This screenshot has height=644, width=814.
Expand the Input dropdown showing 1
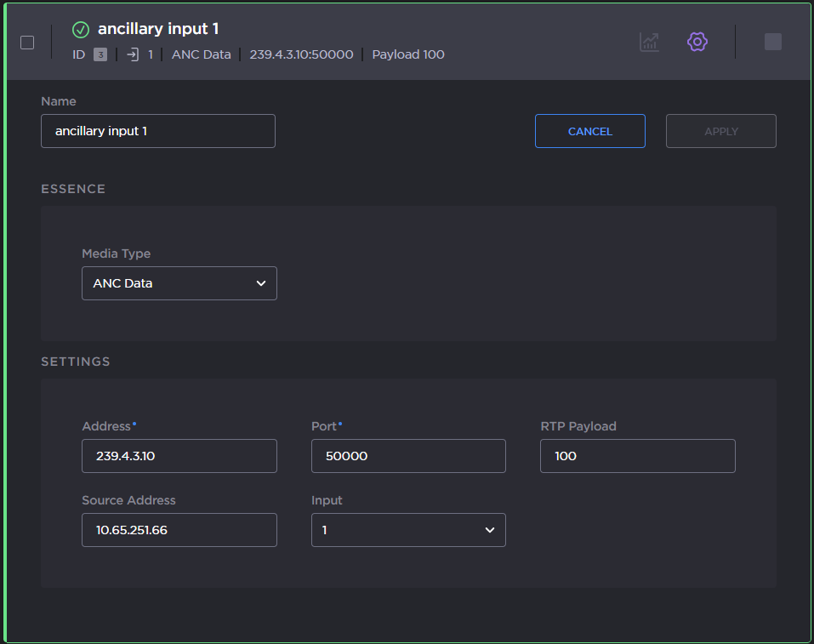408,530
